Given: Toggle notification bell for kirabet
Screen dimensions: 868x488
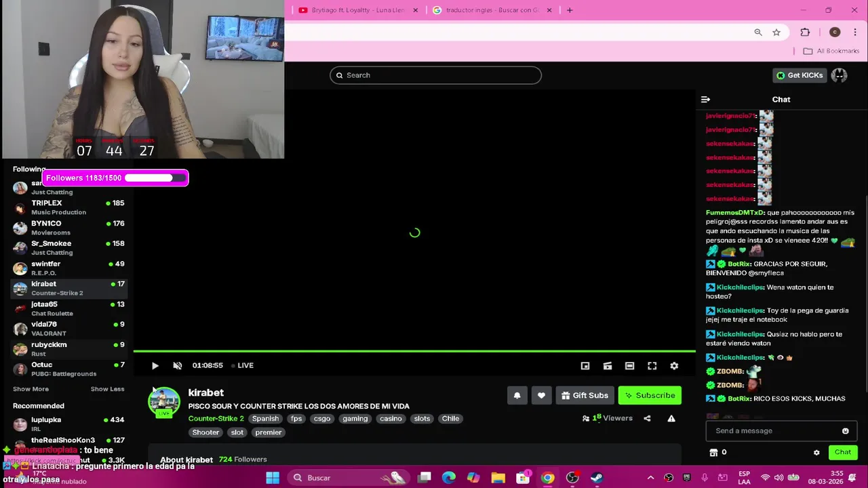Looking at the screenshot, I should pos(517,395).
